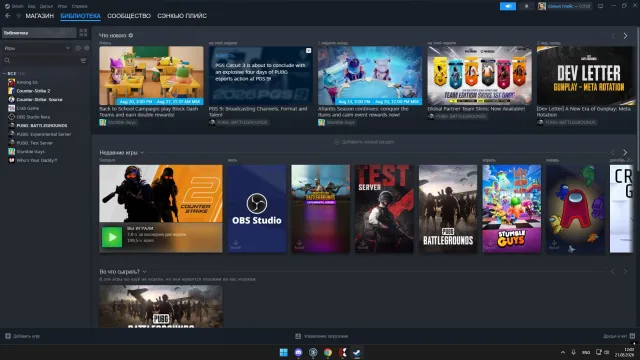
Task: Click Добавить игру at bottom left
Action: click(22, 336)
